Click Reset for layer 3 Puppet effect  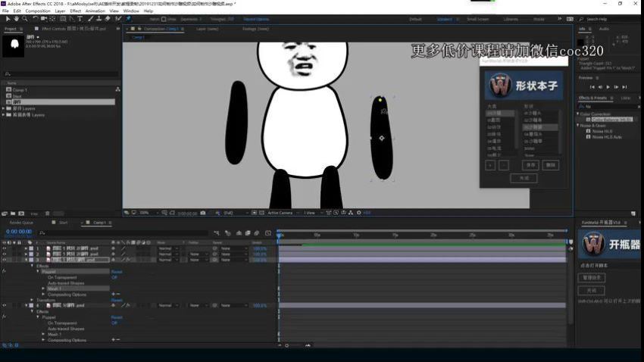click(117, 272)
